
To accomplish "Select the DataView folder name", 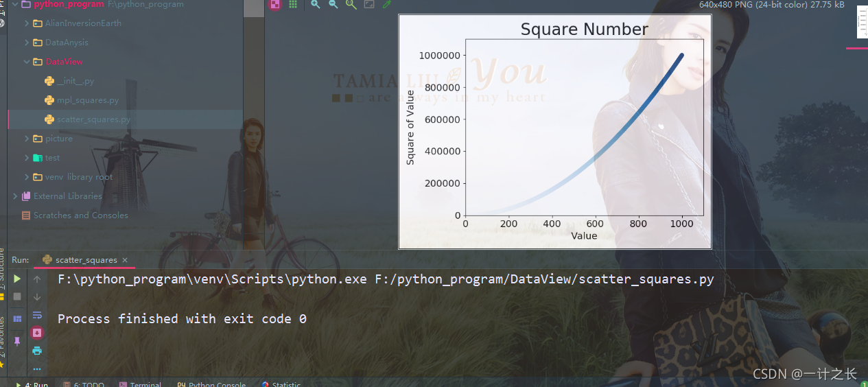I will click(64, 62).
